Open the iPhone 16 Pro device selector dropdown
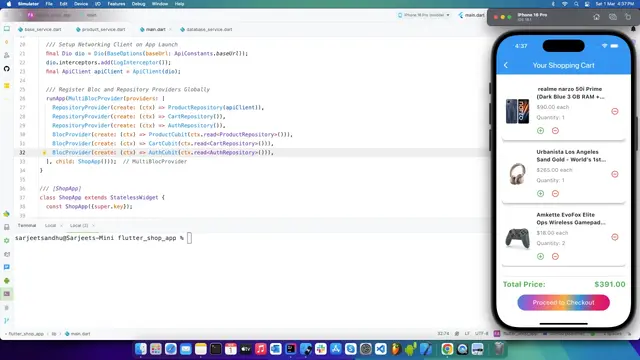The width and height of the screenshot is (640, 360). [424, 15]
